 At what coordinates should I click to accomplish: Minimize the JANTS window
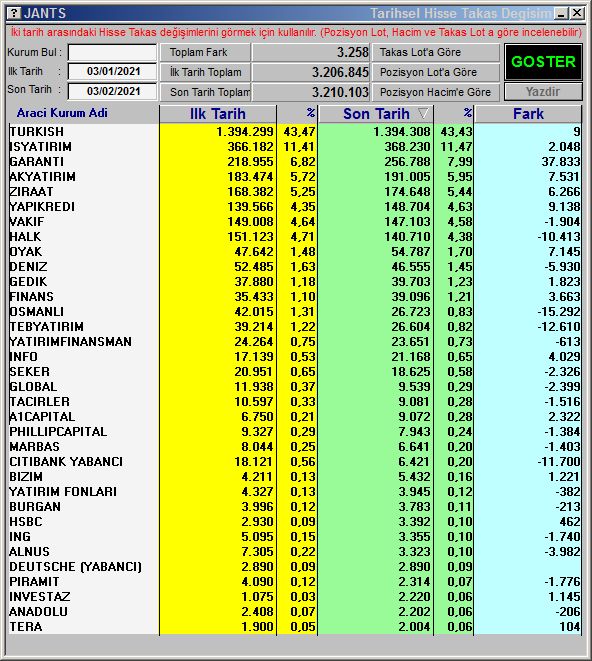tap(561, 13)
